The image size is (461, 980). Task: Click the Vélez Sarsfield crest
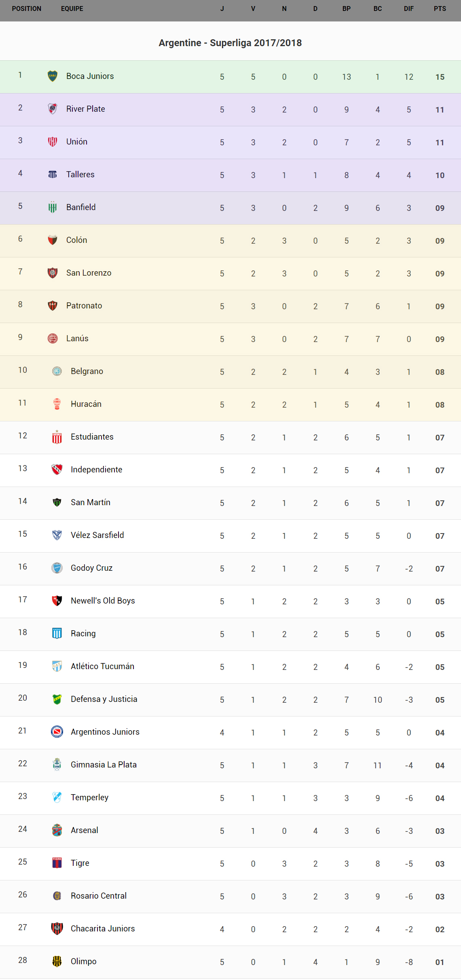point(57,535)
